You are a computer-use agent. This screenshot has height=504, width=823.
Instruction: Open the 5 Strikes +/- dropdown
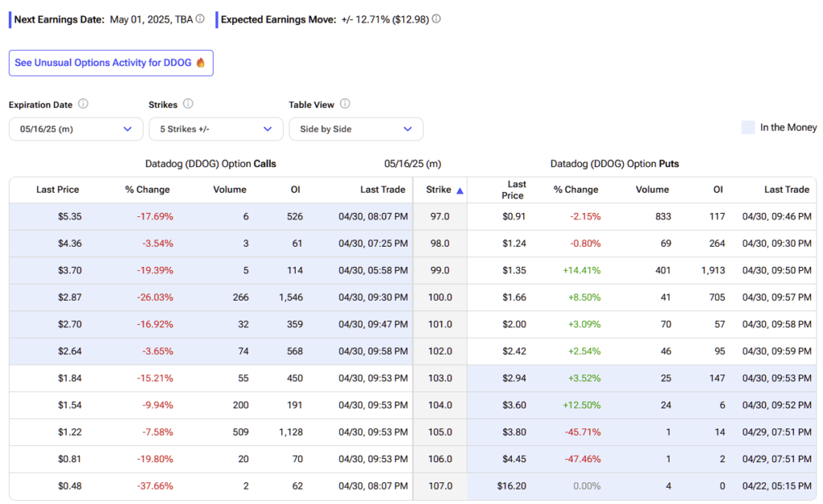(x=215, y=129)
